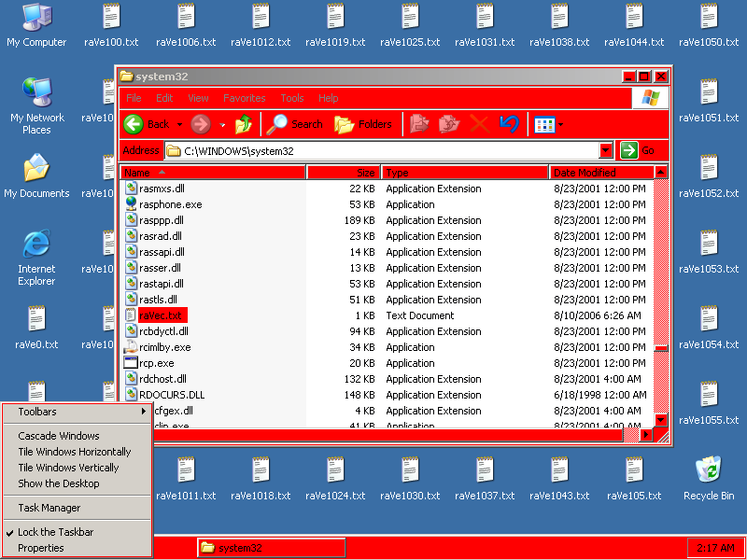Sort by Name column header
The image size is (747, 560).
point(213,173)
